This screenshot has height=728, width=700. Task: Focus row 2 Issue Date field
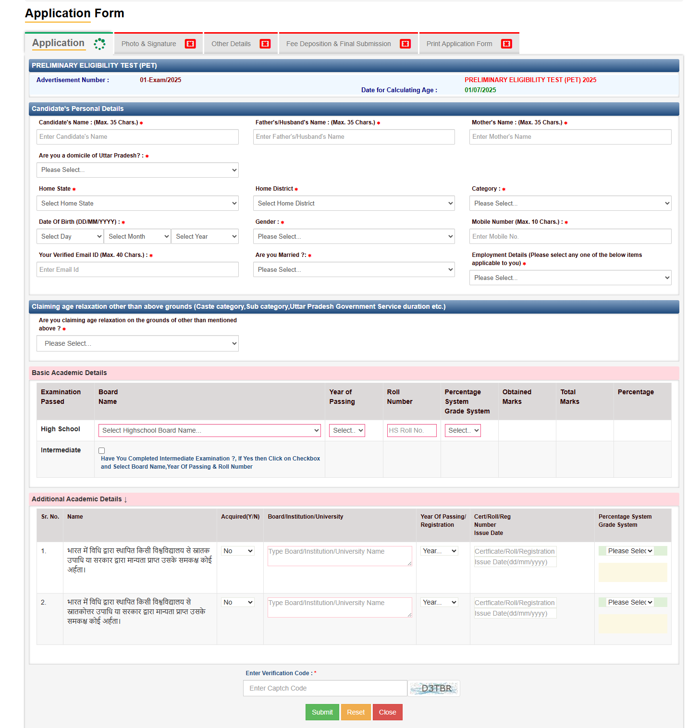pos(515,613)
